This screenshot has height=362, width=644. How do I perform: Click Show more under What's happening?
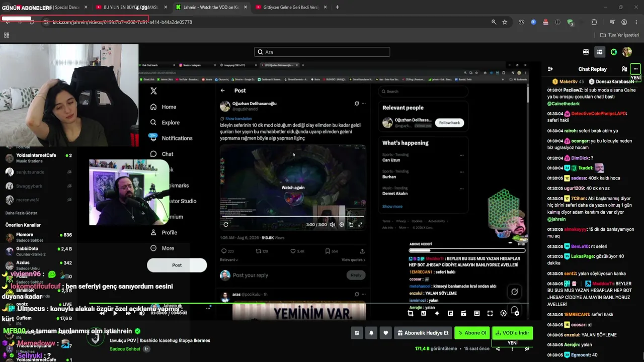[x=392, y=207]
